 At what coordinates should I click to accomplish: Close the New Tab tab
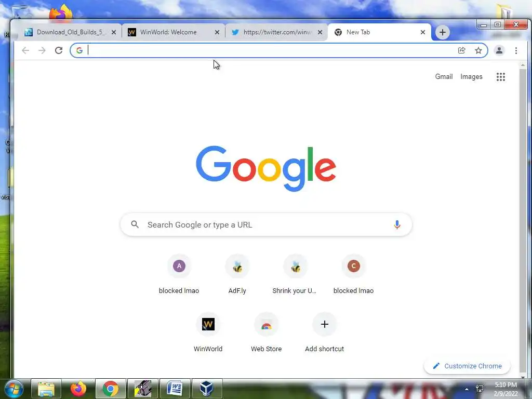423,32
